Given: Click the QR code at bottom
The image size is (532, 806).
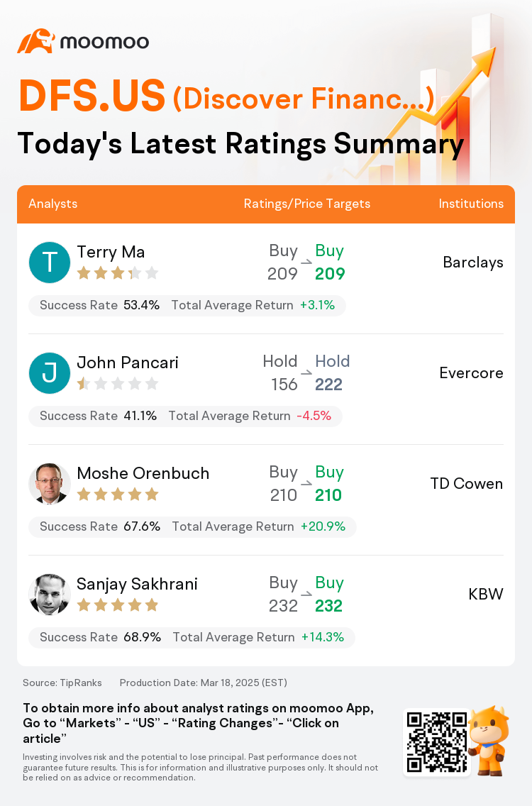Looking at the screenshot, I should pos(437,742).
